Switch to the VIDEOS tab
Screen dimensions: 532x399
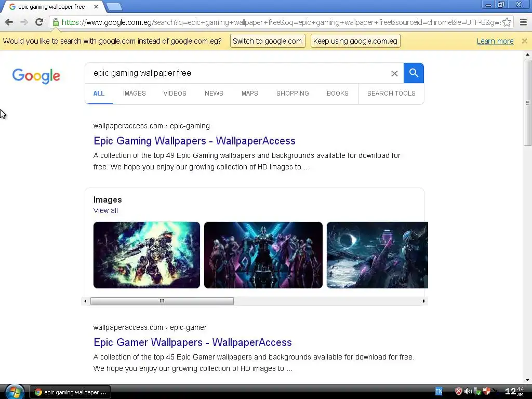click(175, 94)
